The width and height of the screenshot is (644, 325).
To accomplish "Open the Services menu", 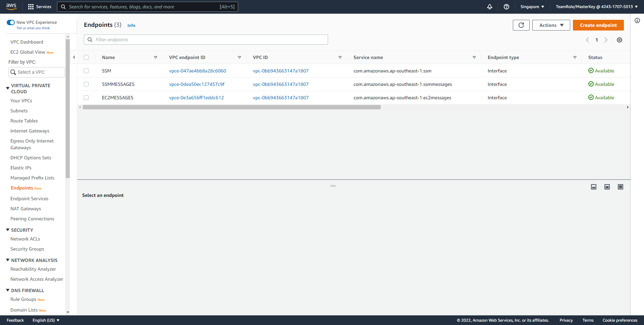I will coord(40,7).
